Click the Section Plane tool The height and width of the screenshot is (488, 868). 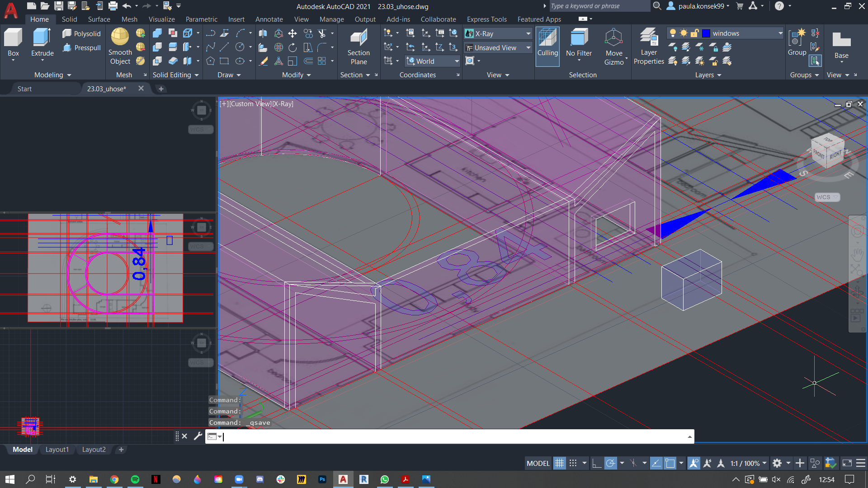[x=359, y=47]
